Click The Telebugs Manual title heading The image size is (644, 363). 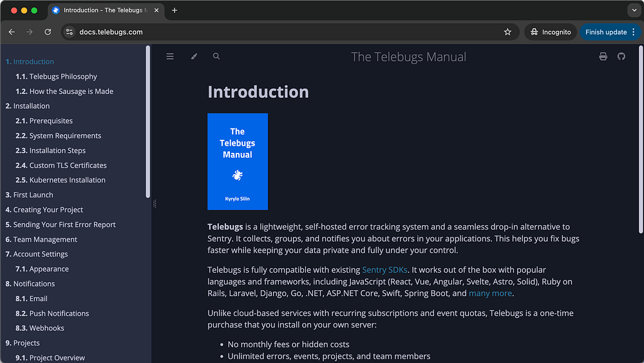coord(409,57)
